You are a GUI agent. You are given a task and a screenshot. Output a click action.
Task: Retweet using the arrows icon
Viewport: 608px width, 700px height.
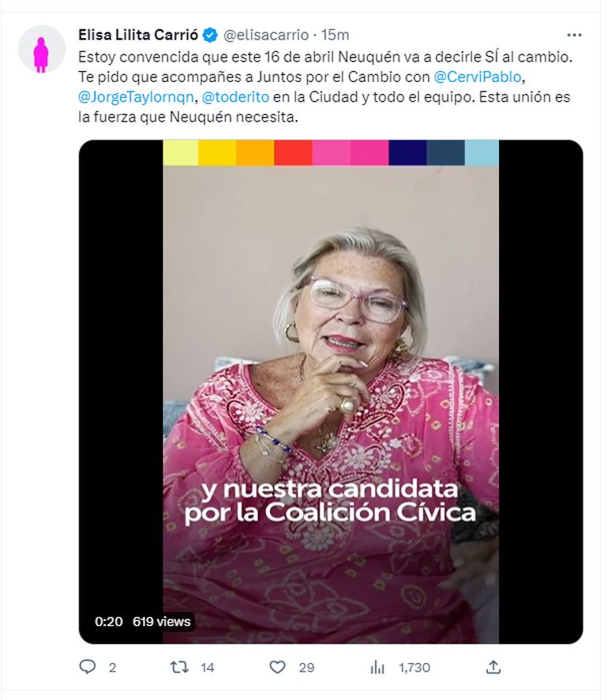tap(179, 668)
